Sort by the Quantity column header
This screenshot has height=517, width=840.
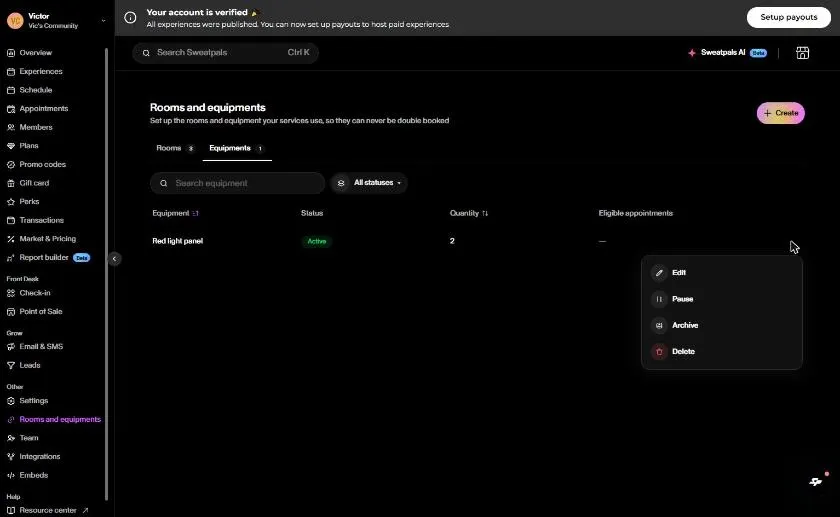click(x=469, y=213)
